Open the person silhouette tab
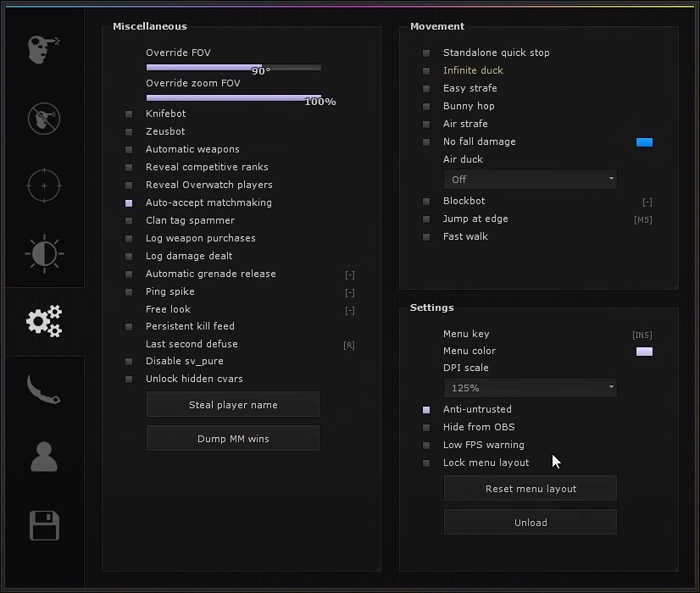Viewport: 700px width, 593px height. (44, 457)
